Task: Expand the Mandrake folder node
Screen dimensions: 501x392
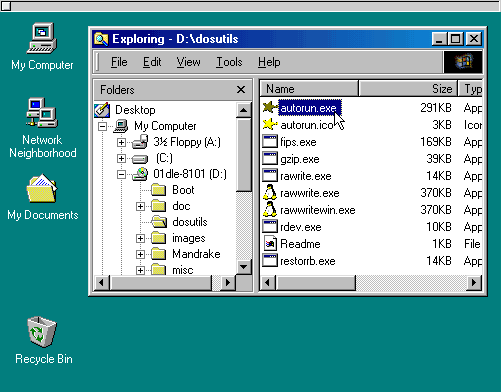Action: (140, 254)
